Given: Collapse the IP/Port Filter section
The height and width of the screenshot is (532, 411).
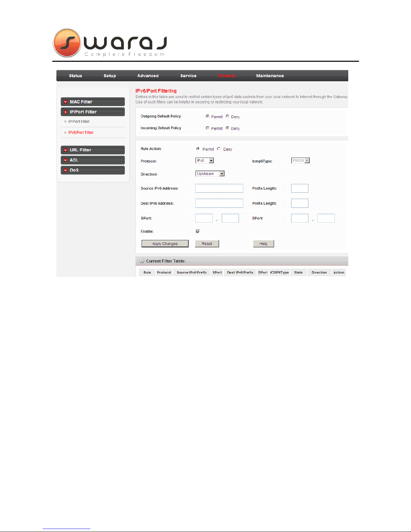Looking at the screenshot, I should pos(93,112).
